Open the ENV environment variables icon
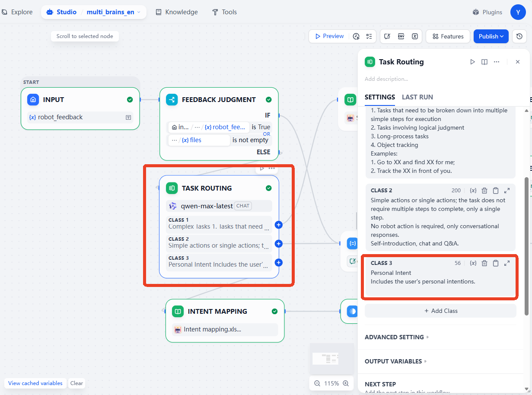Screen dimensions: 532x395 [x=401, y=36]
